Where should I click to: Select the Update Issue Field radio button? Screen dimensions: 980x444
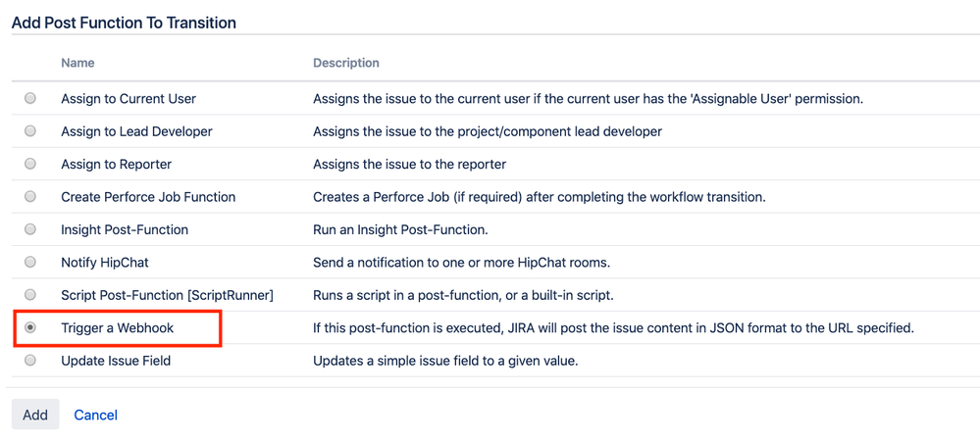click(x=30, y=361)
